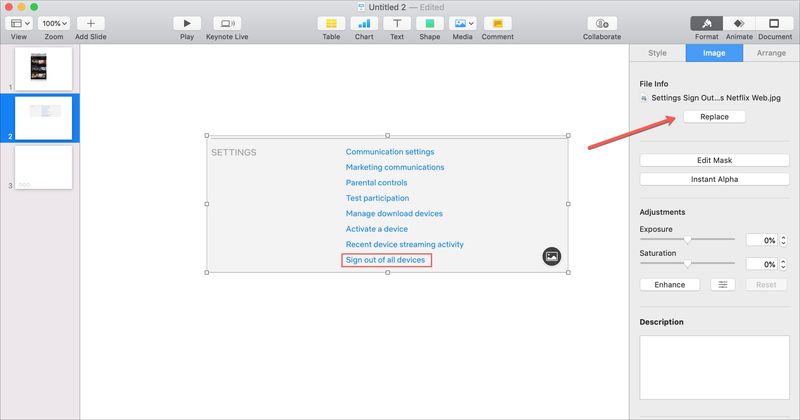The width and height of the screenshot is (800, 420).
Task: Click the 'Sign out of all devices' text
Action: click(385, 260)
